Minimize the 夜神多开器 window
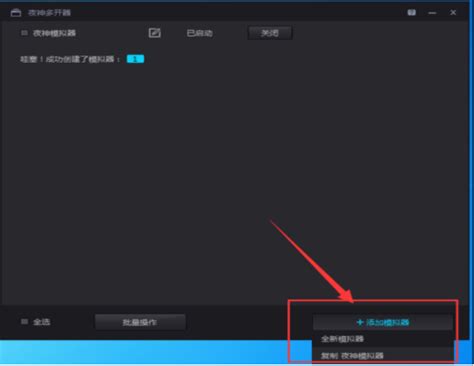Viewport: 474px width, 366px height. (432, 13)
